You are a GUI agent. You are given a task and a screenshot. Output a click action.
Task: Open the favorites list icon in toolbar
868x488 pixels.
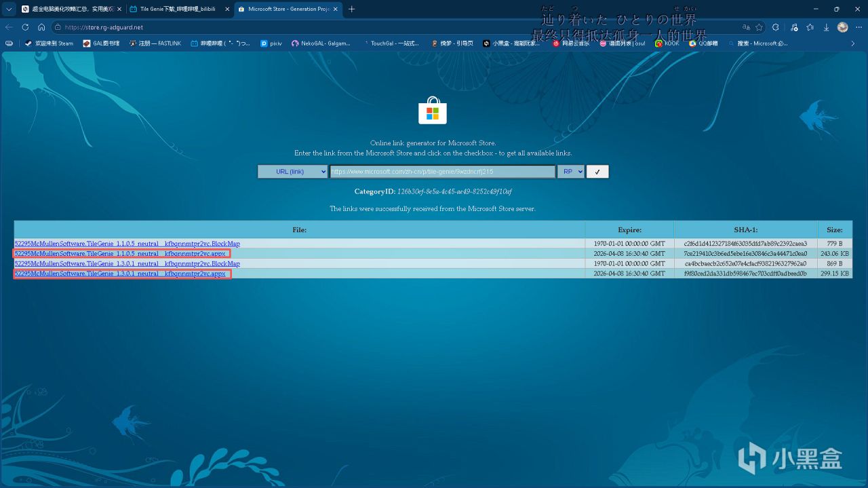[x=810, y=27]
